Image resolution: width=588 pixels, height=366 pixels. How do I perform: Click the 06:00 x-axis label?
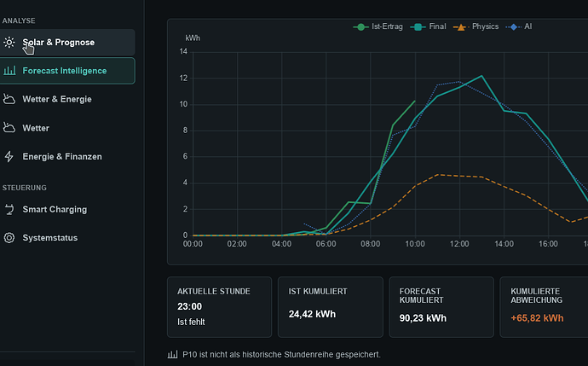coord(326,244)
